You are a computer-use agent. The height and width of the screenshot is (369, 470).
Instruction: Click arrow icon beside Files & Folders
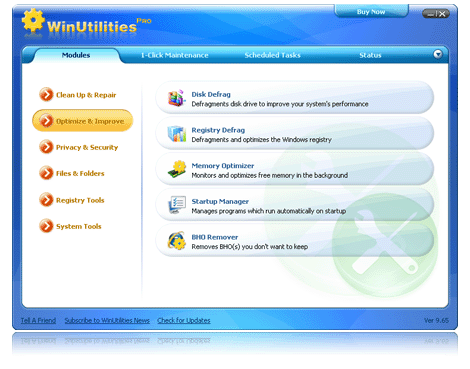46,173
